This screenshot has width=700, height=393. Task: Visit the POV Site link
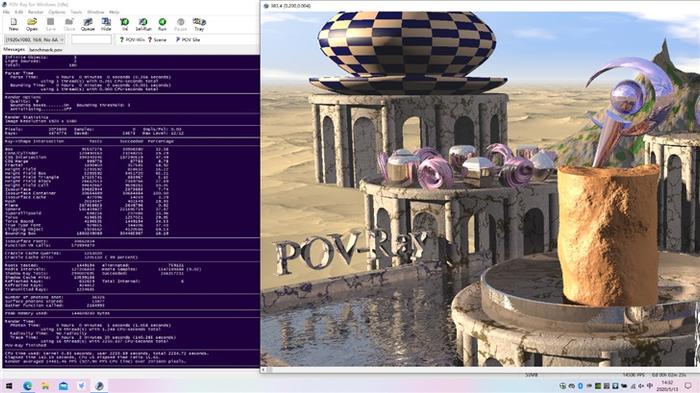coord(188,40)
